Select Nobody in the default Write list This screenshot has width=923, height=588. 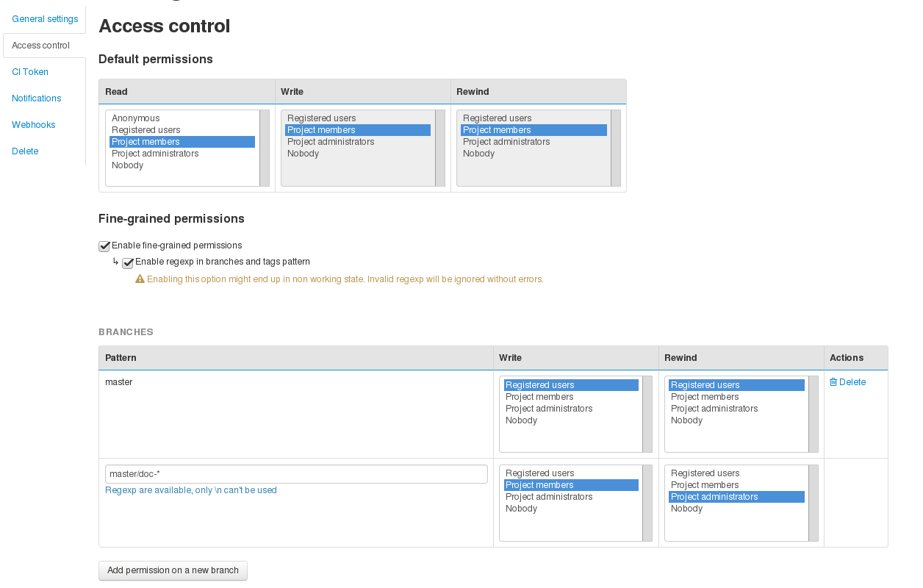coord(303,153)
